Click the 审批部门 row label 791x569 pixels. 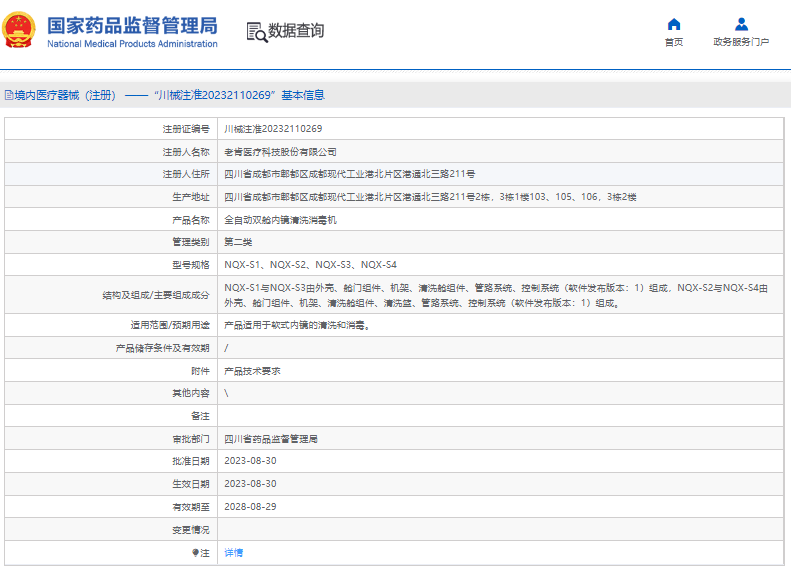191,439
